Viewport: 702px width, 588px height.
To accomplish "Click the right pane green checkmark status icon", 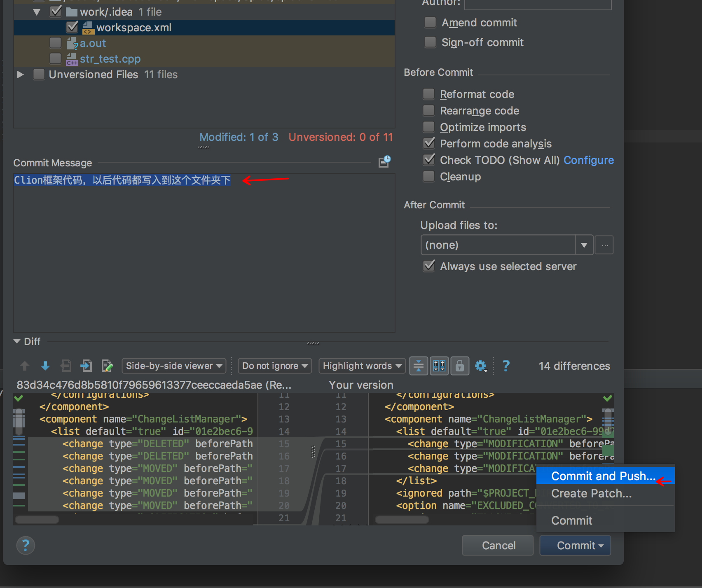I will coord(607,398).
